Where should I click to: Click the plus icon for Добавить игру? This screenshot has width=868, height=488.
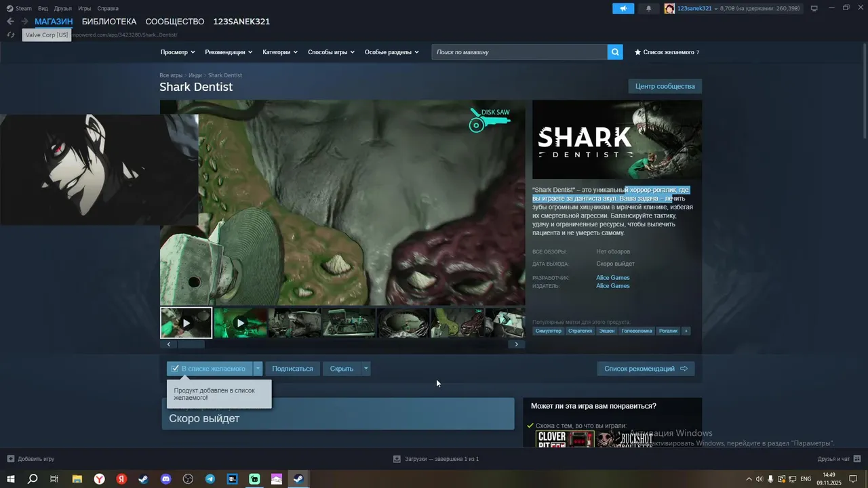point(10,459)
